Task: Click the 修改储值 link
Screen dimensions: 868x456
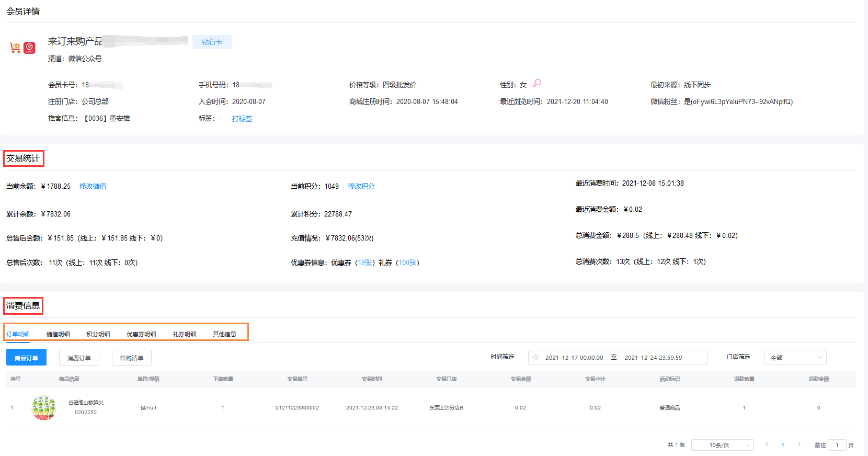Action: coord(93,187)
